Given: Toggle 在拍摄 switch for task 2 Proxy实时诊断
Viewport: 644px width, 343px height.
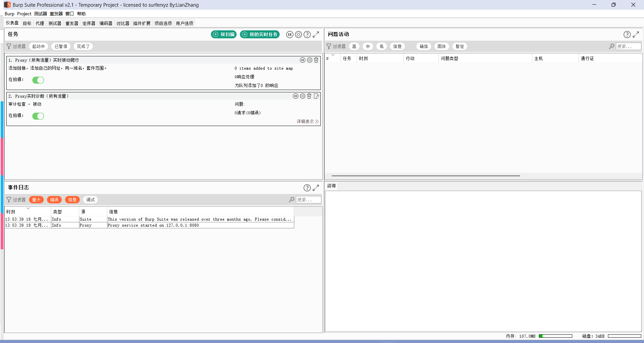Looking at the screenshot, I should point(38,116).
